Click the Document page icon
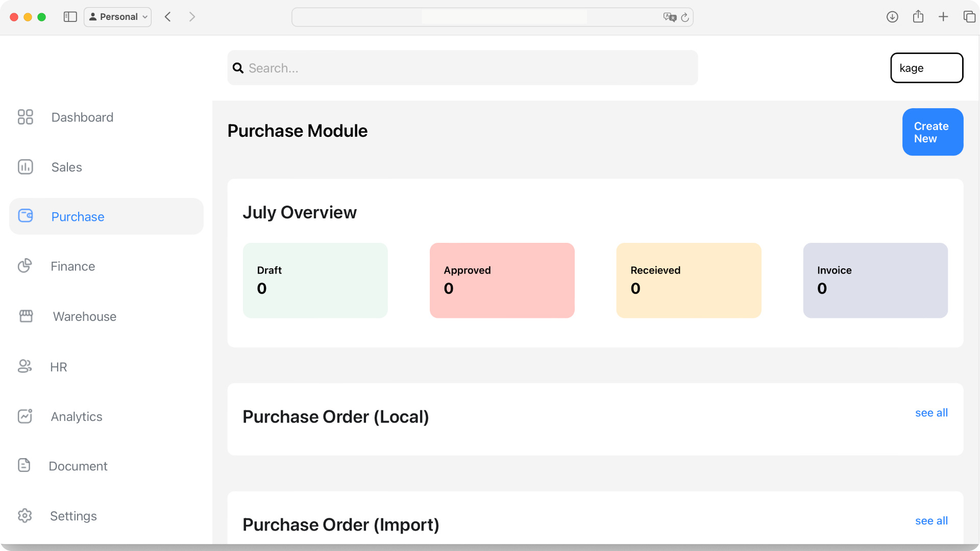 point(24,465)
